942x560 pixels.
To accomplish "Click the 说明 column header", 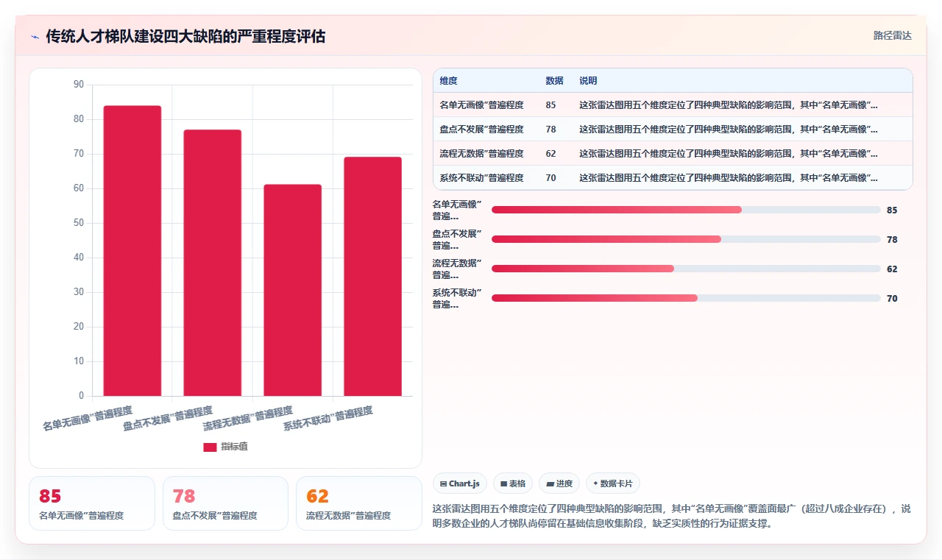I will coord(588,80).
